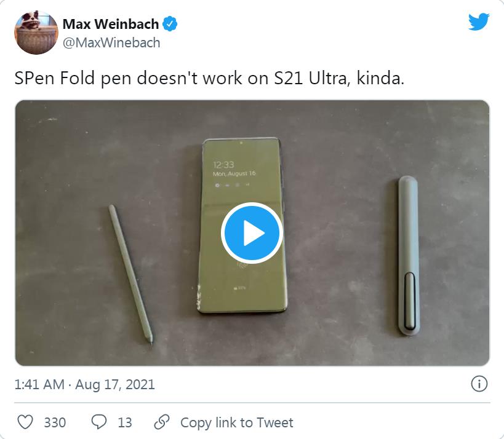Image resolution: width=504 pixels, height=439 pixels.
Task: Click the 12:33 clock on pictured phone
Action: 223,165
